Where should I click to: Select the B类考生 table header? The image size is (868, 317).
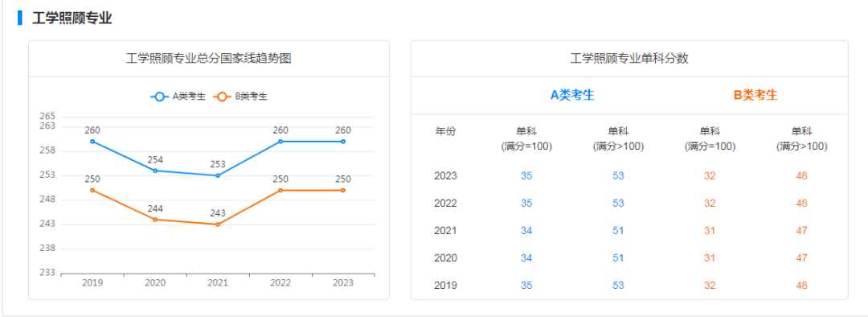[755, 95]
